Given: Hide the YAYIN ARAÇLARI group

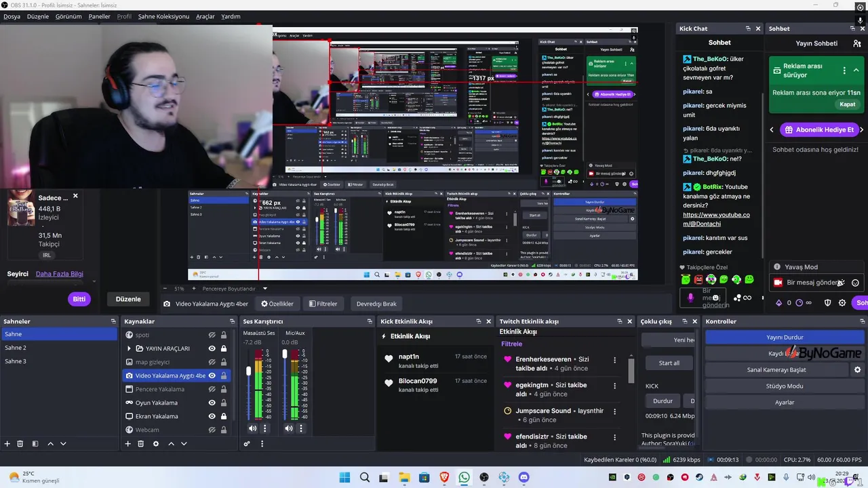Looking at the screenshot, I should click(x=212, y=348).
